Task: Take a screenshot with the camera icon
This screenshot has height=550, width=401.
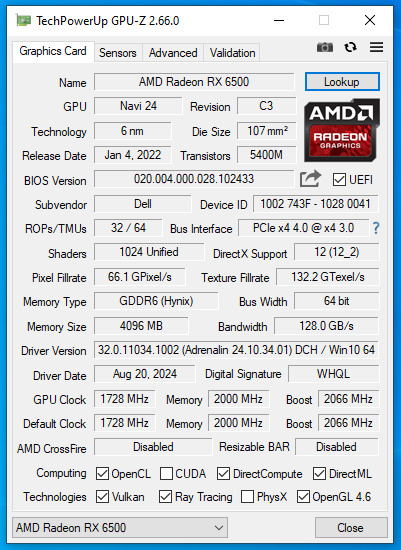Action: [x=325, y=47]
